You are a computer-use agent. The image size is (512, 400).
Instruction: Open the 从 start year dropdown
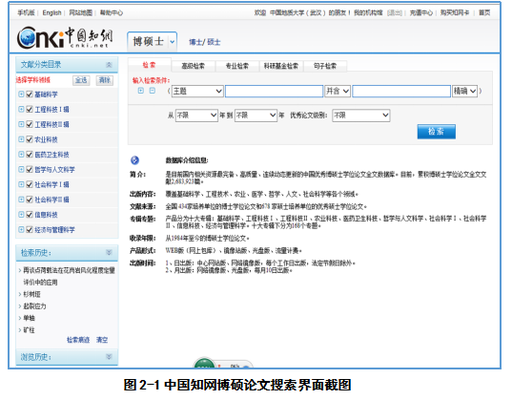pos(197,115)
